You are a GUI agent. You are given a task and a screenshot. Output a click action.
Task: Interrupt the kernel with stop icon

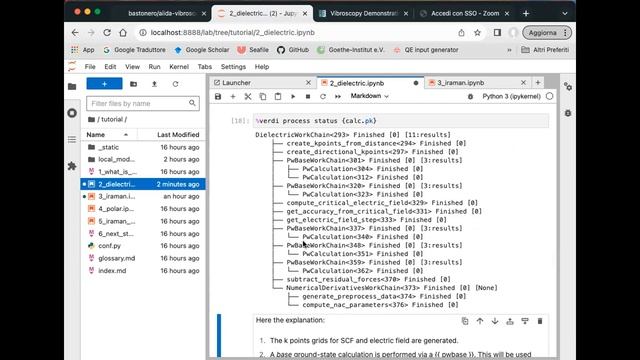[308, 97]
